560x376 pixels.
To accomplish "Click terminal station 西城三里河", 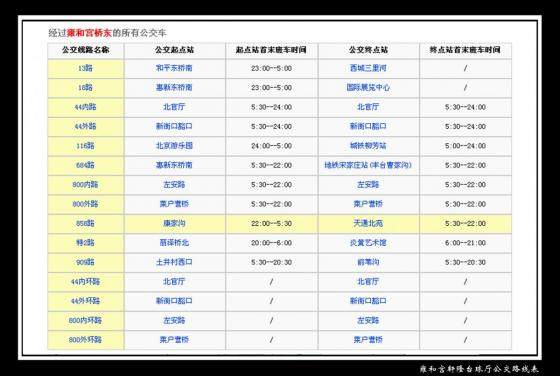I will pos(368,68).
